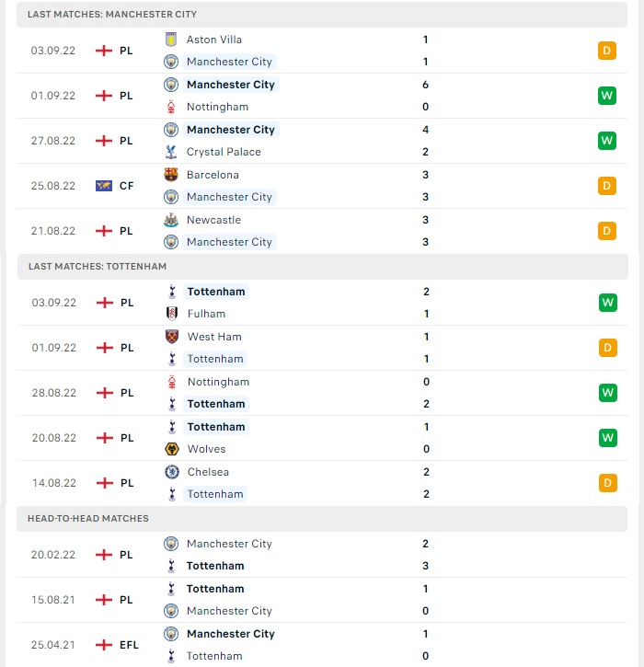This screenshot has height=667, width=644.
Task: Click the Crystal Palace eagle crest
Action: (x=171, y=152)
